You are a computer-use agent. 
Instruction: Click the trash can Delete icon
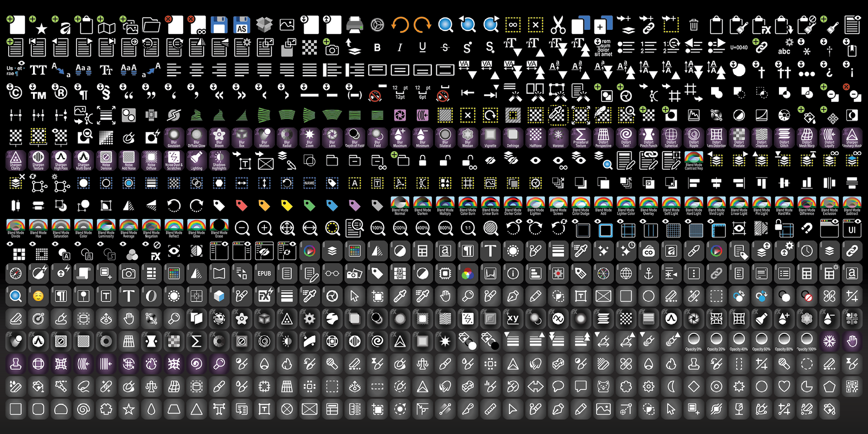point(694,25)
